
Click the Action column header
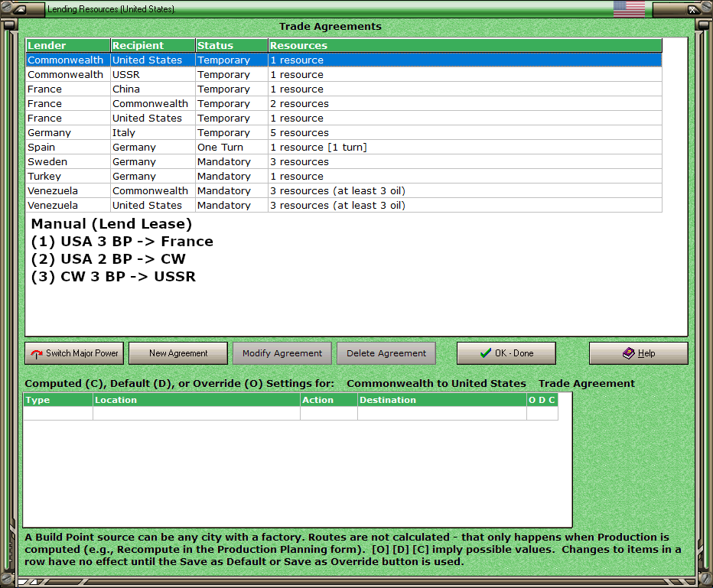(x=329, y=400)
